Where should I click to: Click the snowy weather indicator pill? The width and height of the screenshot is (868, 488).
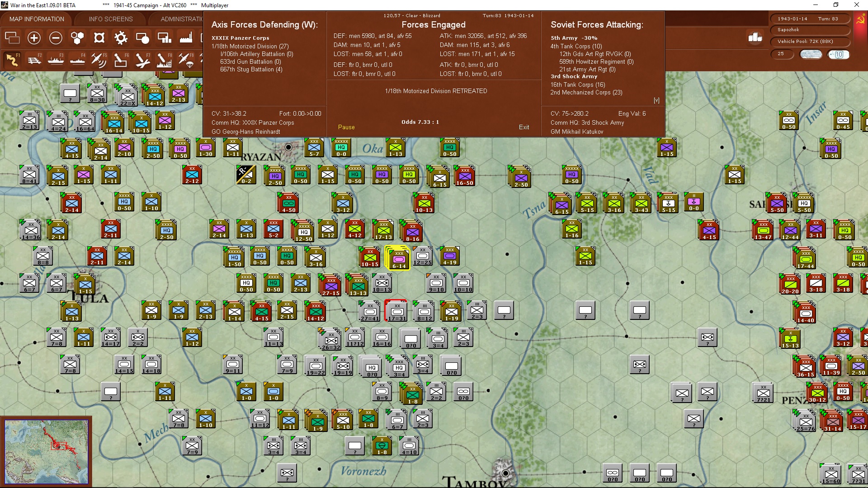811,54
